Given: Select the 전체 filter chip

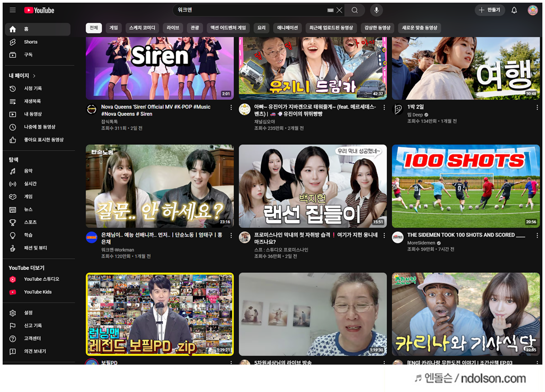Looking at the screenshot, I should (94, 28).
